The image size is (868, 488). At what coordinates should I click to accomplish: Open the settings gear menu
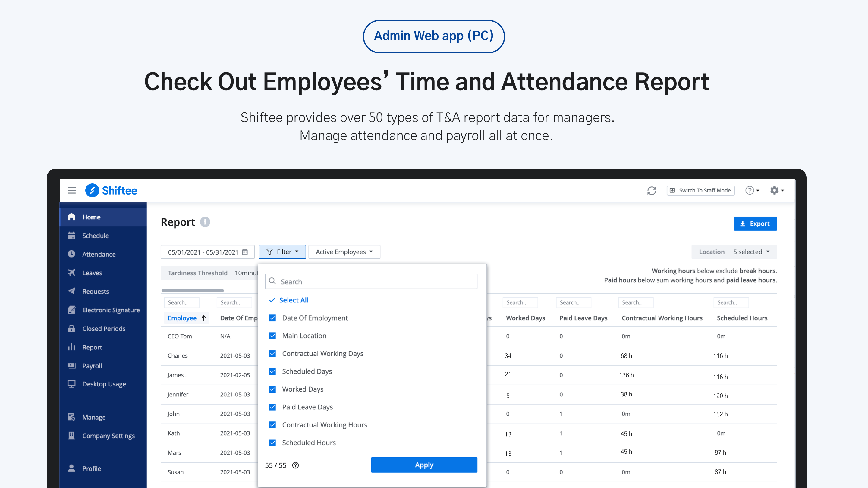(x=777, y=190)
